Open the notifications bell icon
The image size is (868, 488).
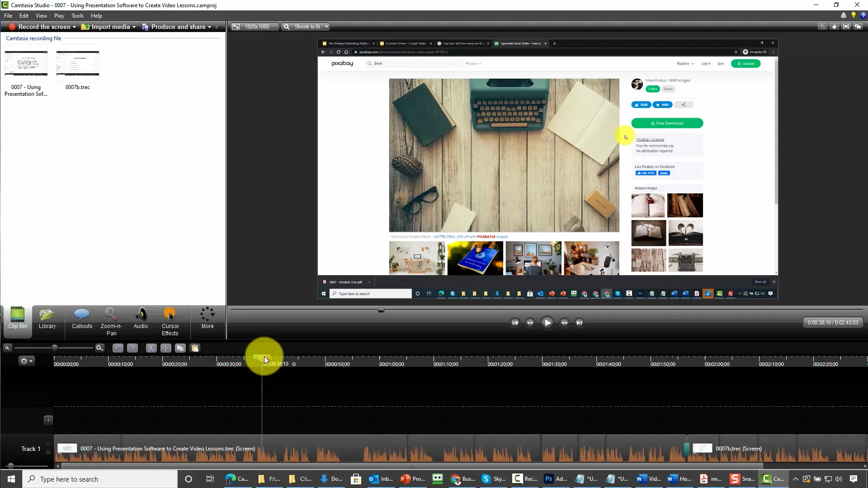tap(844, 15)
